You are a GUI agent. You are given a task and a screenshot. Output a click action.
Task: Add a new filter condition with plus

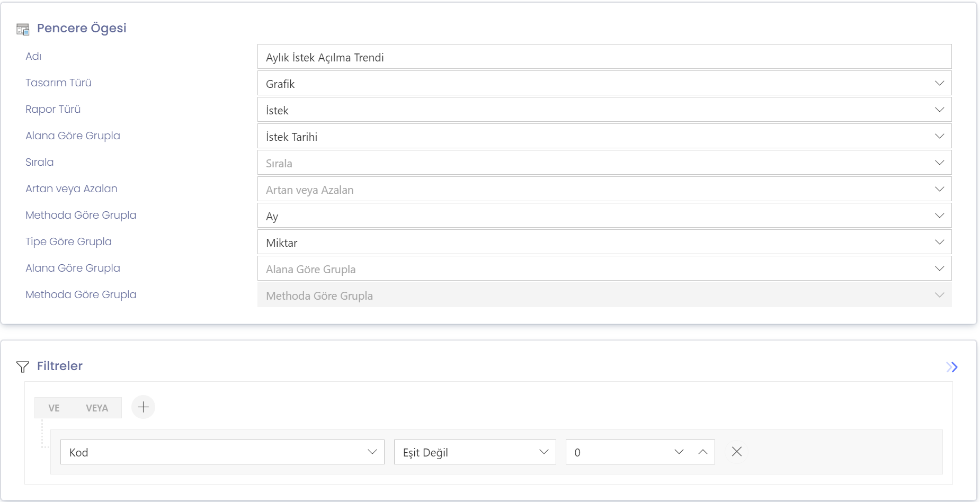point(143,407)
